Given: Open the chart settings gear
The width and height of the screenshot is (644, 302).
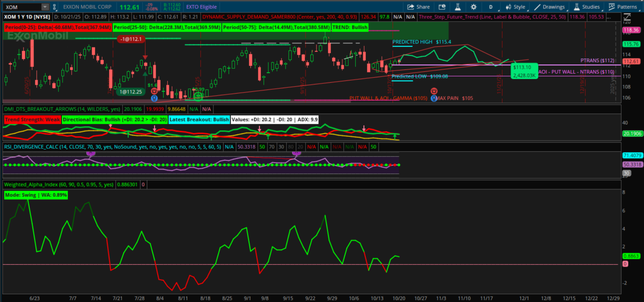Looking at the screenshot, I should (x=474, y=7).
